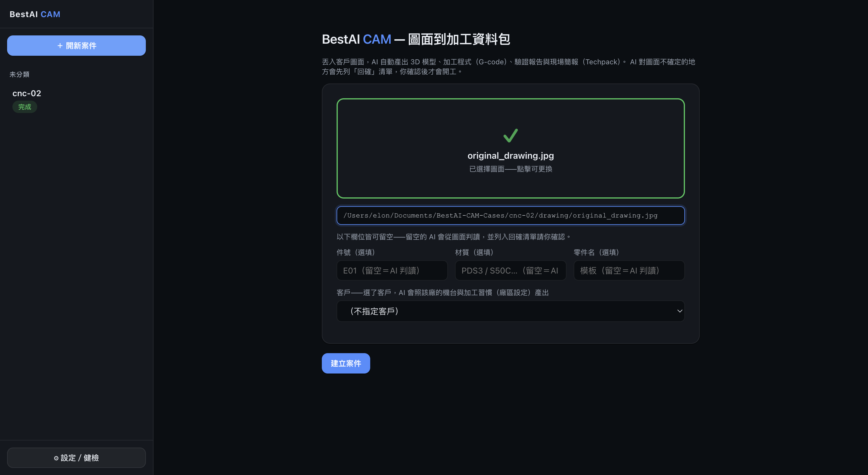Click the gear icon in settings button
Screen dimensions: 868x475
56,458
